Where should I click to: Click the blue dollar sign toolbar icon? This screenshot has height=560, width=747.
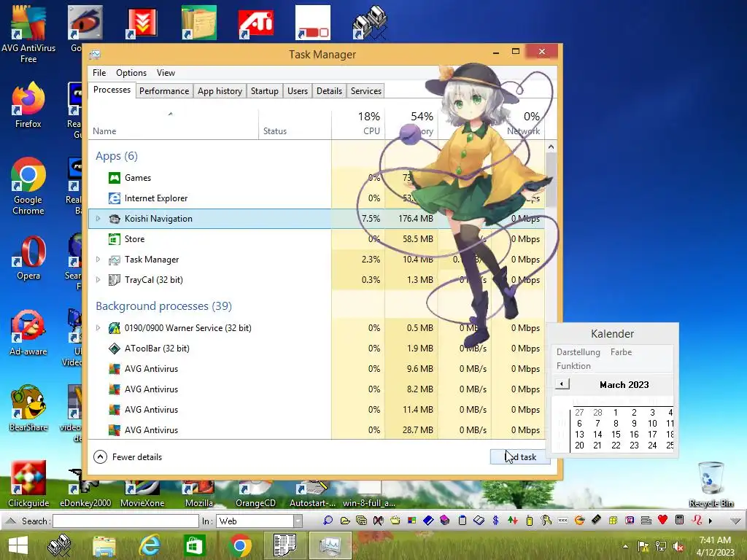[495, 521]
